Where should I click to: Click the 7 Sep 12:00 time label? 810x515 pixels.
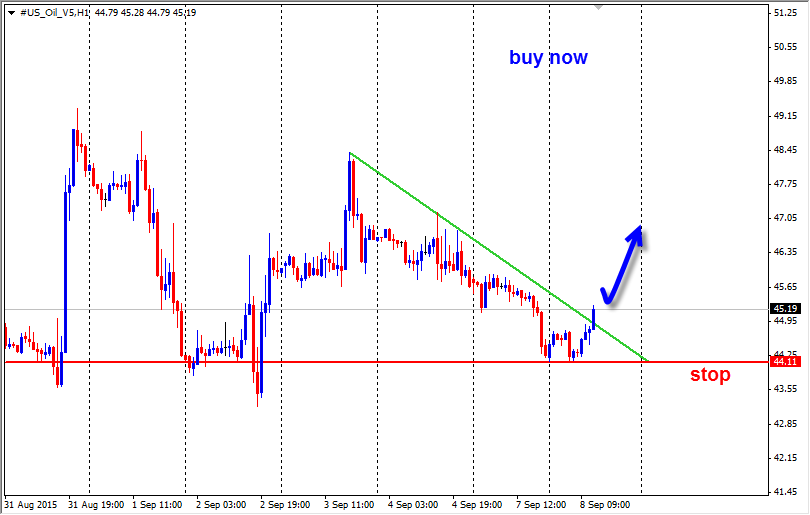[x=541, y=505]
